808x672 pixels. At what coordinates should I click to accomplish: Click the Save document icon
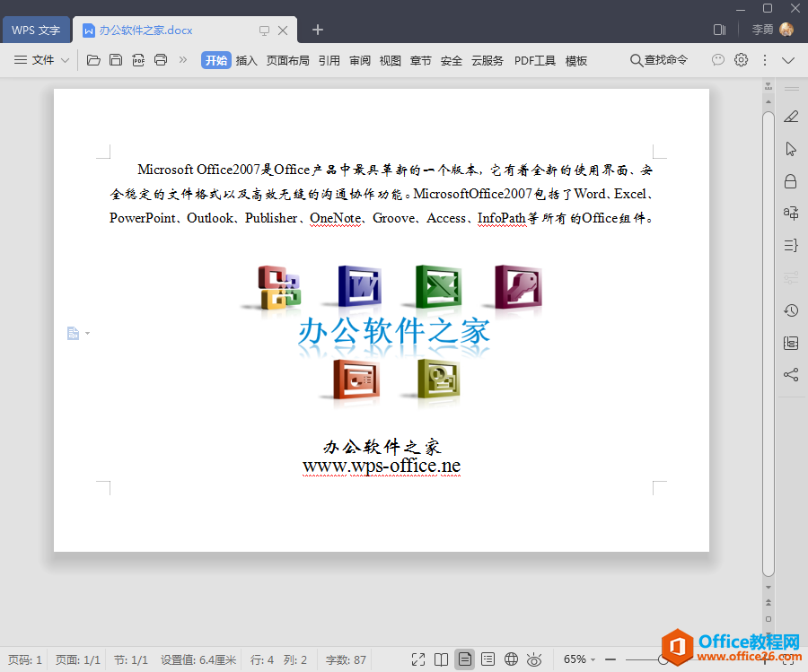(x=116, y=60)
